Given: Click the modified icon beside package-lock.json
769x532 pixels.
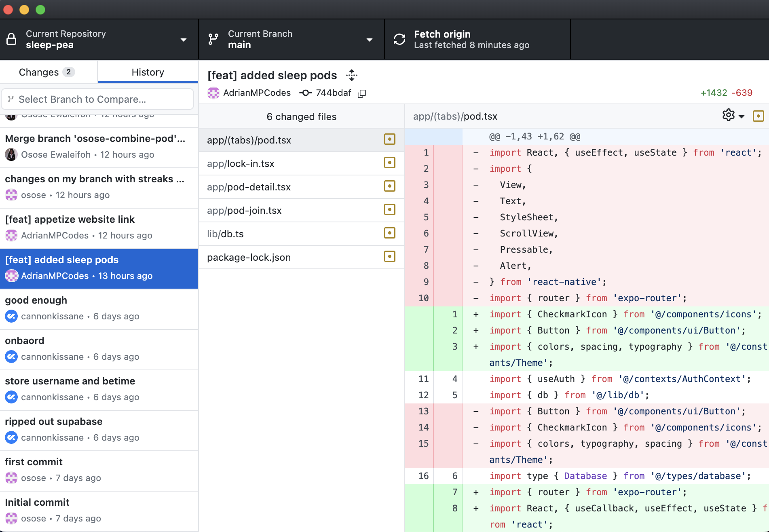Looking at the screenshot, I should tap(389, 257).
